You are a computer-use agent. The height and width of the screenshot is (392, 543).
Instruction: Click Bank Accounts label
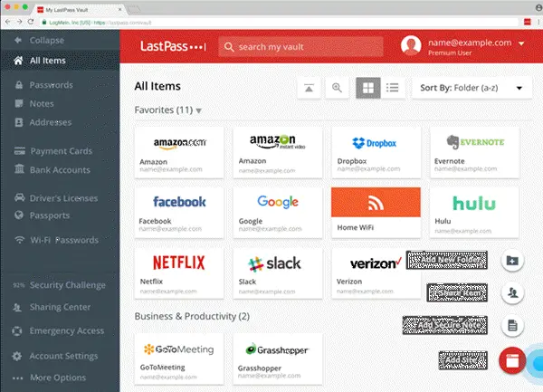(60, 170)
